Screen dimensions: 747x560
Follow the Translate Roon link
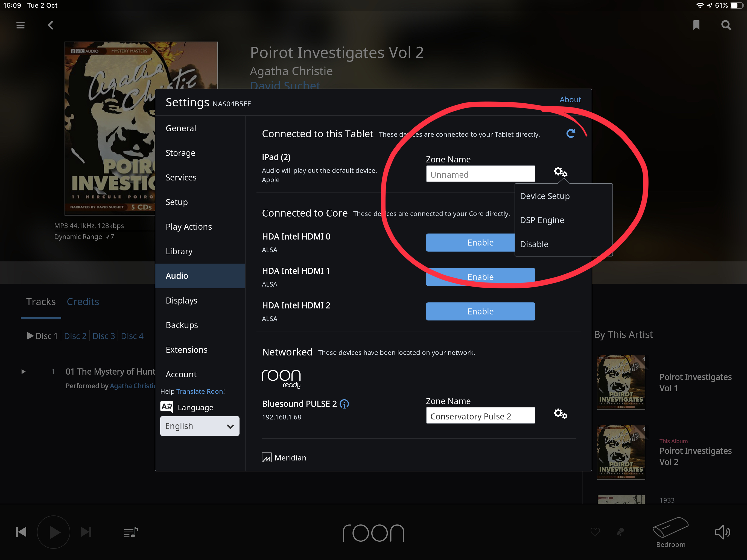click(x=200, y=391)
